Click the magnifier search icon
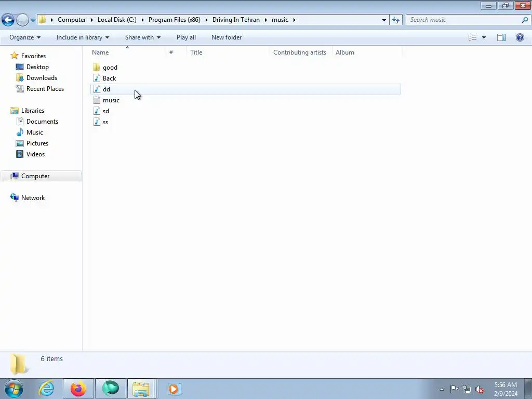The image size is (532, 399). click(525, 20)
